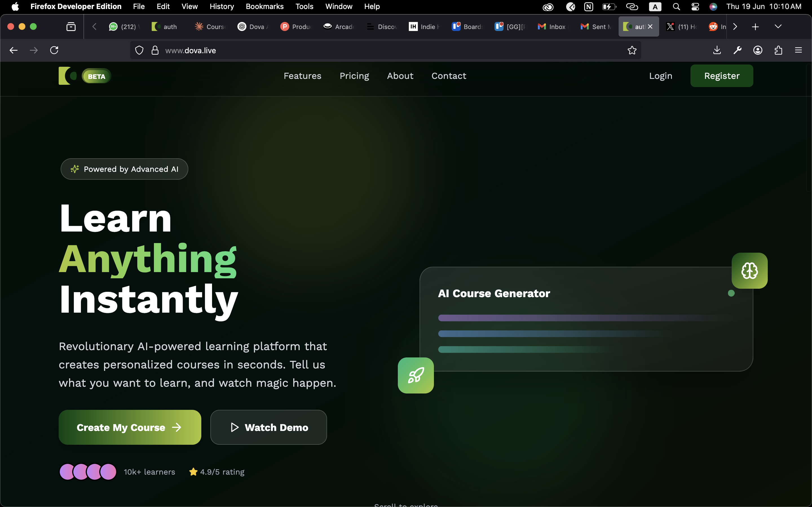Screen dimensions: 812x507
Task: Switch to the Gmail Inbox tab
Action: (552, 26)
